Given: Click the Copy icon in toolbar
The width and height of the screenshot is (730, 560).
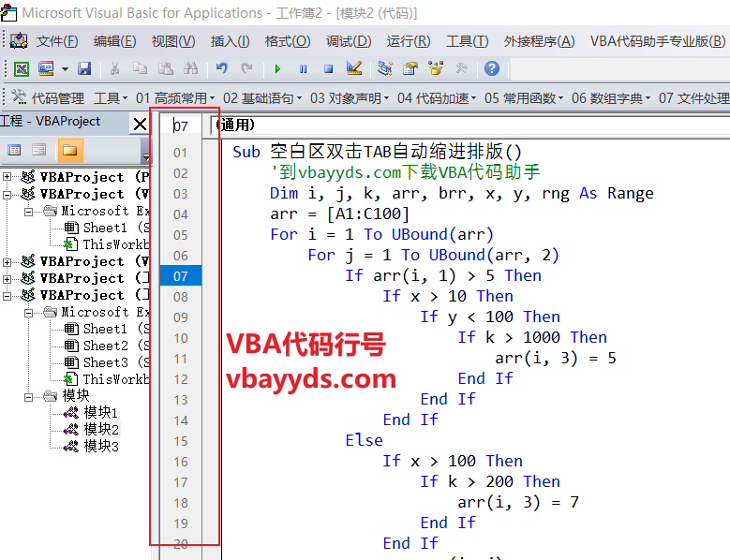Looking at the screenshot, I should pyautogui.click(x=140, y=69).
